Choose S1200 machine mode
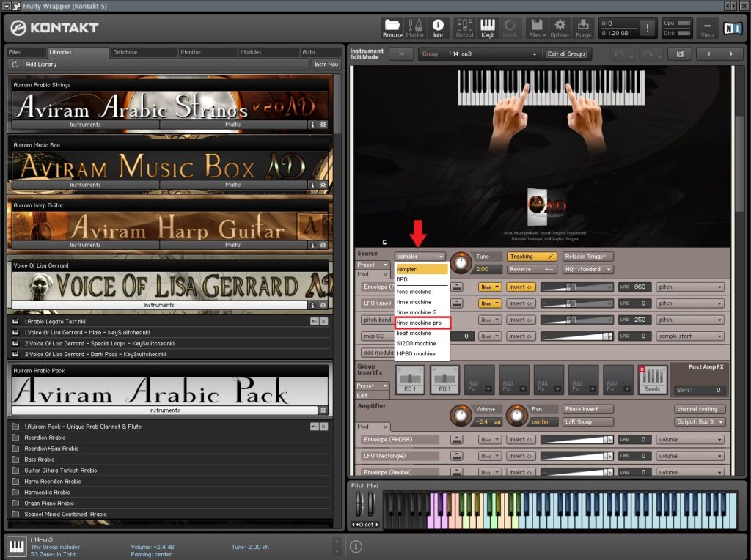The image size is (751, 560). tap(422, 343)
